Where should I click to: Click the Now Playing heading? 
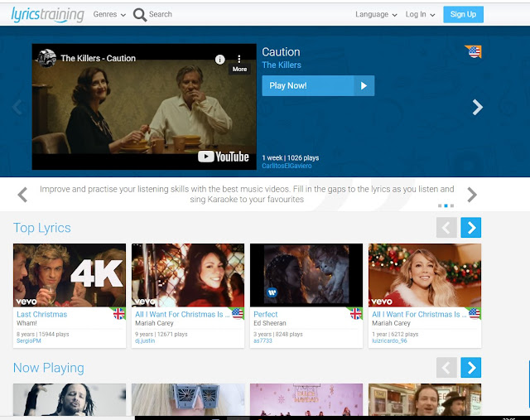tap(49, 368)
